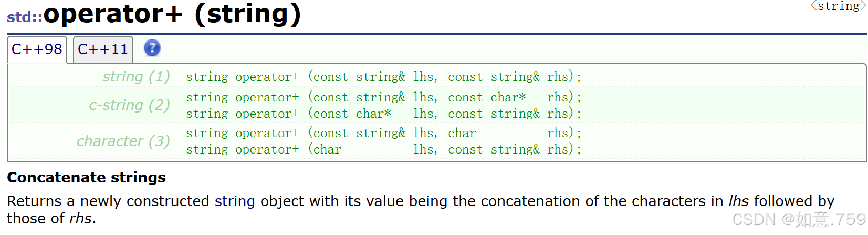Open the <string> header link
This screenshot has width=868, height=235.
point(838,6)
